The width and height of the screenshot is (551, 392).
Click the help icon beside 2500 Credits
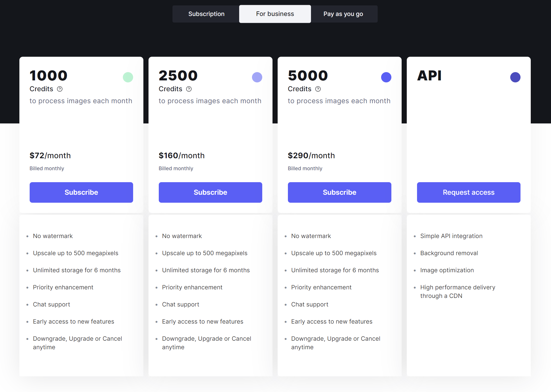pos(189,89)
